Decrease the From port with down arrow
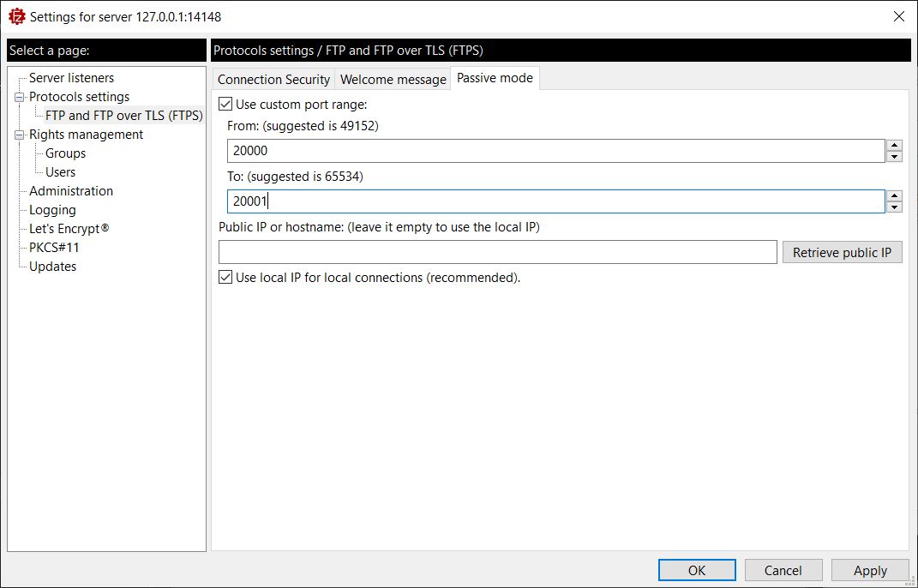This screenshot has height=588, width=918. pyautogui.click(x=895, y=156)
